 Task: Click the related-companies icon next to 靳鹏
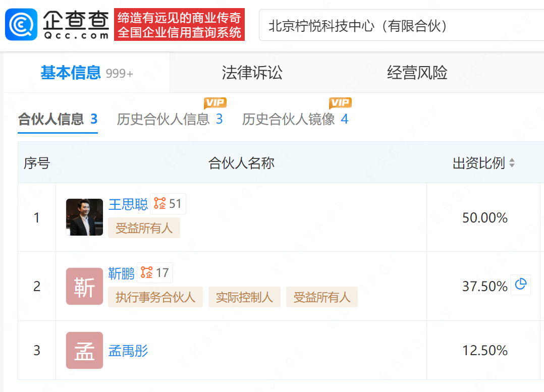(147, 273)
